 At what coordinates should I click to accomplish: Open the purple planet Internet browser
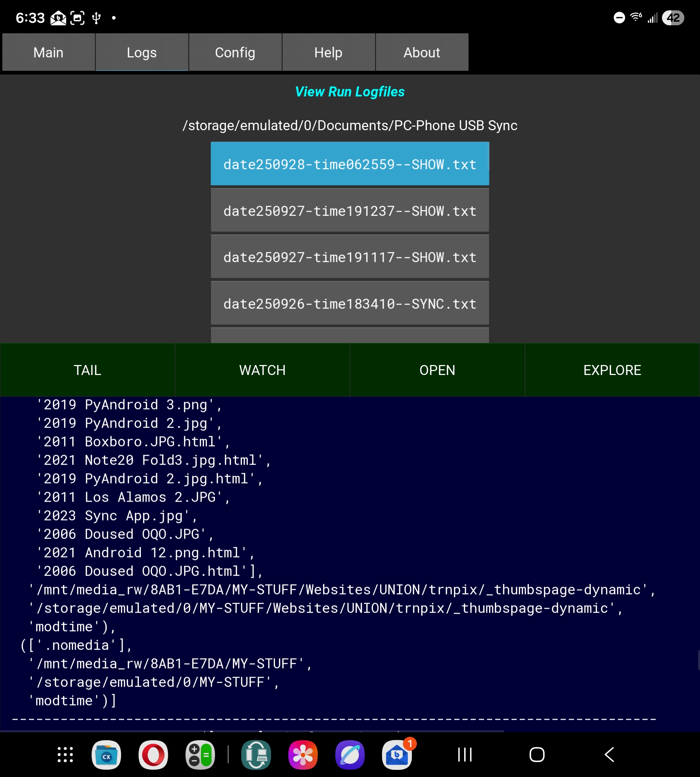tap(350, 754)
